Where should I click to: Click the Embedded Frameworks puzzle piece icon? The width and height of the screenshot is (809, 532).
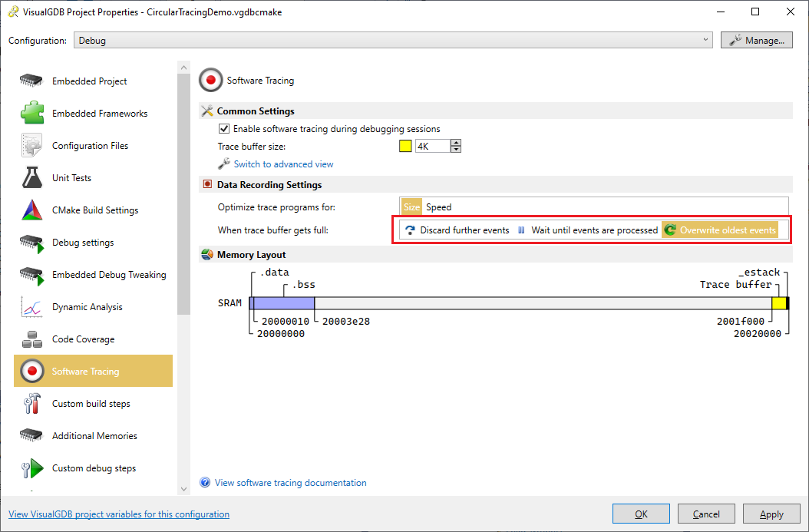click(x=32, y=113)
